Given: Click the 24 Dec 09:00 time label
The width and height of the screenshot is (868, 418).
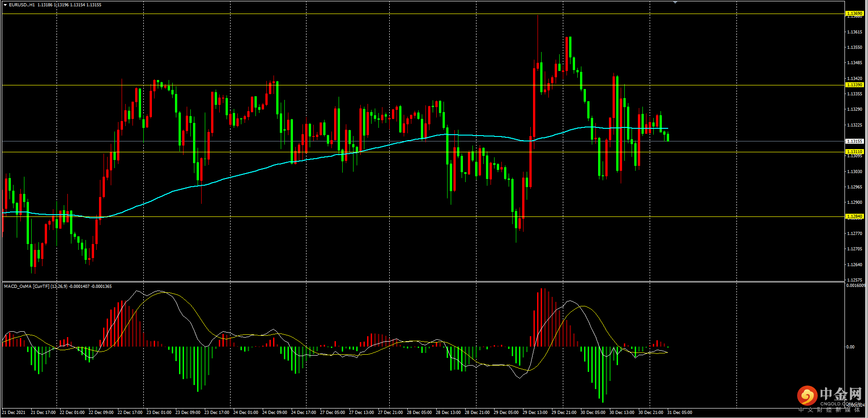Looking at the screenshot, I should (x=275, y=413).
